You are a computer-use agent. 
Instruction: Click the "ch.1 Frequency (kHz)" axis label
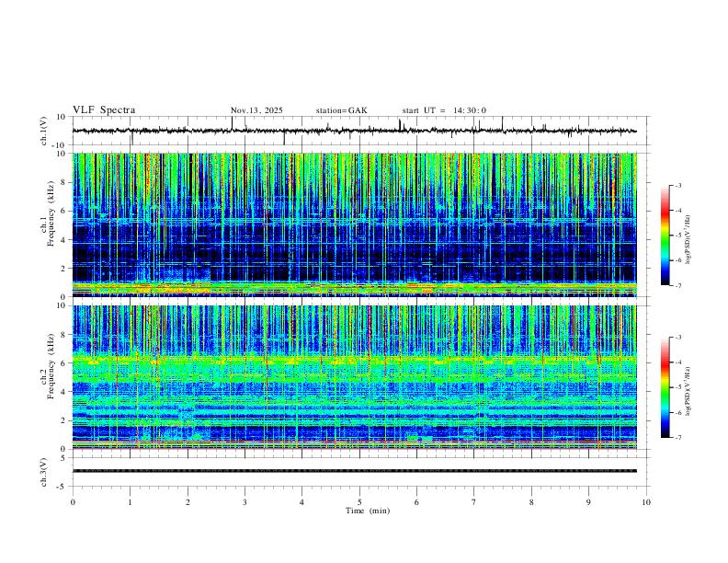(x=48, y=214)
